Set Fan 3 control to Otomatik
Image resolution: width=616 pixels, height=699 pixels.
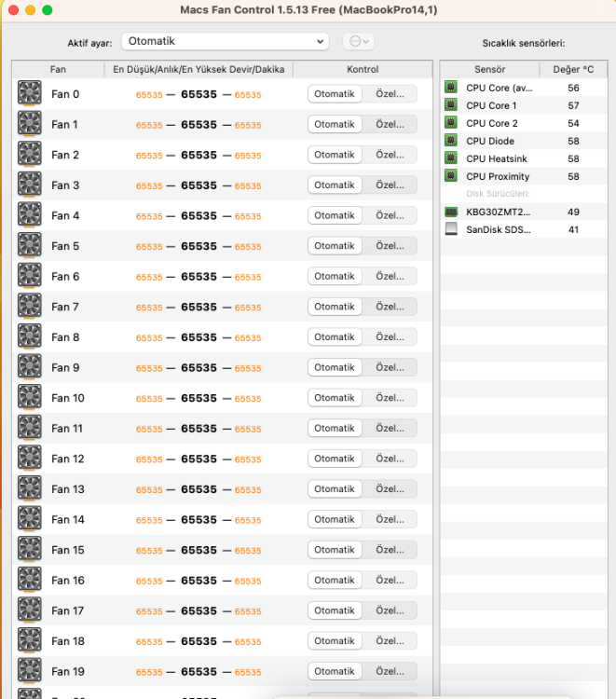335,185
